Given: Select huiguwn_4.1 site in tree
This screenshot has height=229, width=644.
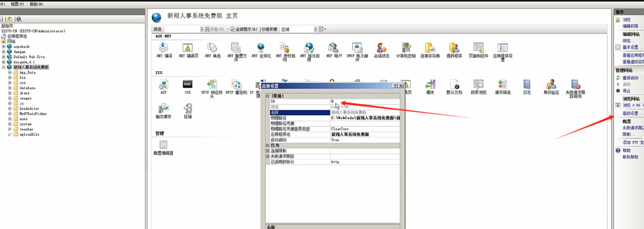Looking at the screenshot, I should [24, 62].
